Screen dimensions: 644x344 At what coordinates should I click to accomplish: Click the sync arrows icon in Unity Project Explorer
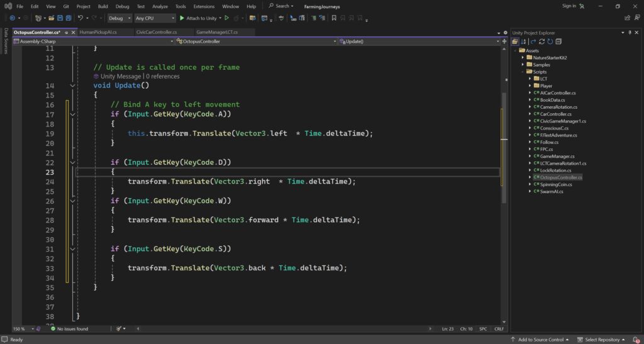click(x=541, y=42)
